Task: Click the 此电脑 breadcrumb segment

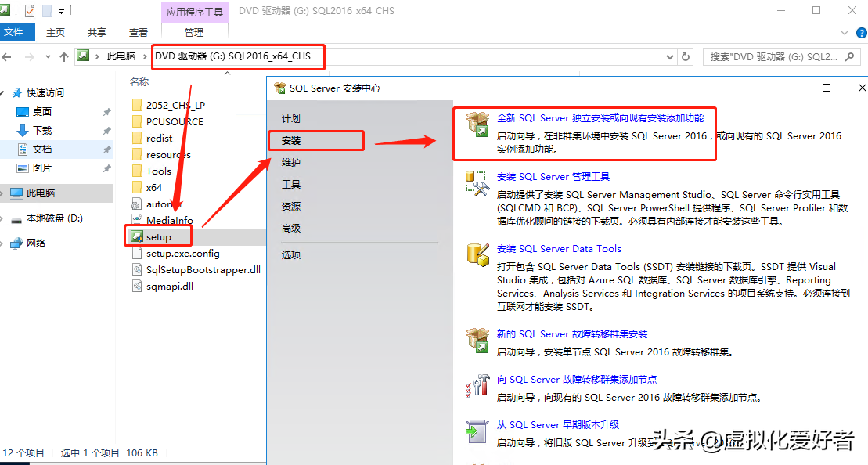Action: tap(121, 56)
